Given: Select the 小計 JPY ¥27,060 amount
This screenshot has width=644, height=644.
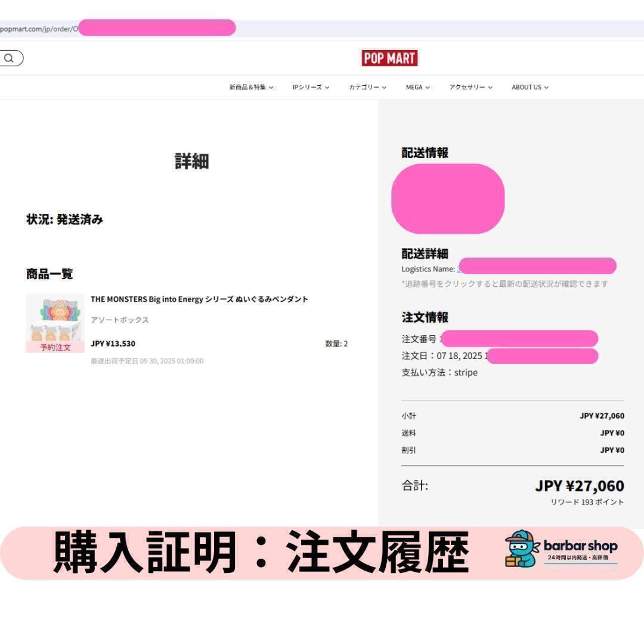Looking at the screenshot, I should pos(602,416).
